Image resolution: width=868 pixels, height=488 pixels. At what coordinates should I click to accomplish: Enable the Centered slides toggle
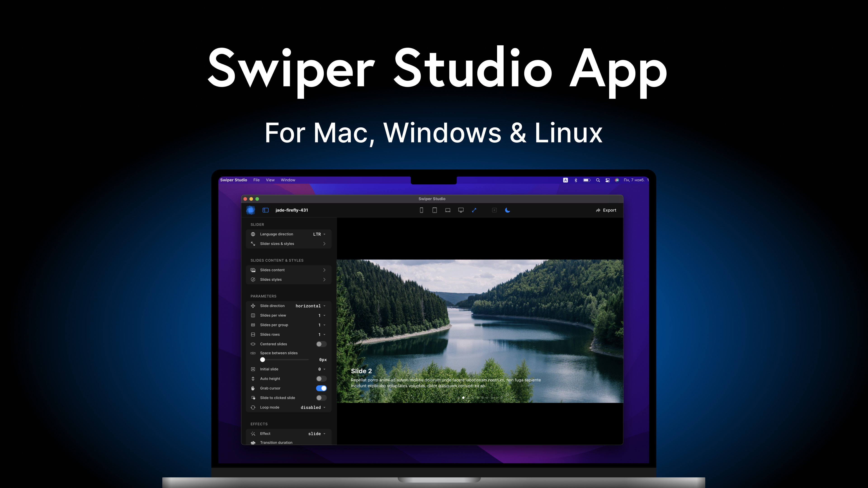pos(321,344)
